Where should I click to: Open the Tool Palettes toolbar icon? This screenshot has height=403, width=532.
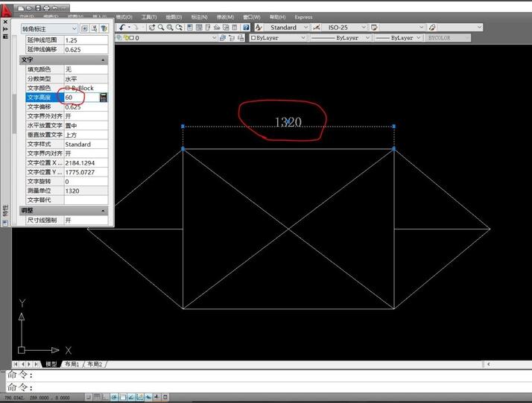(208, 28)
